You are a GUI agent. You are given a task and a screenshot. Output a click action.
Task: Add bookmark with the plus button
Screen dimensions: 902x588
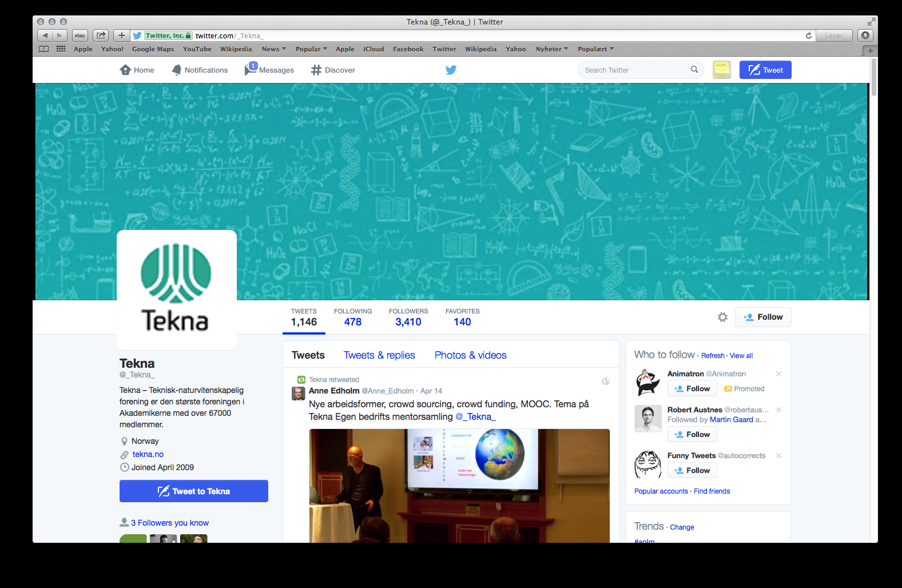click(x=121, y=35)
